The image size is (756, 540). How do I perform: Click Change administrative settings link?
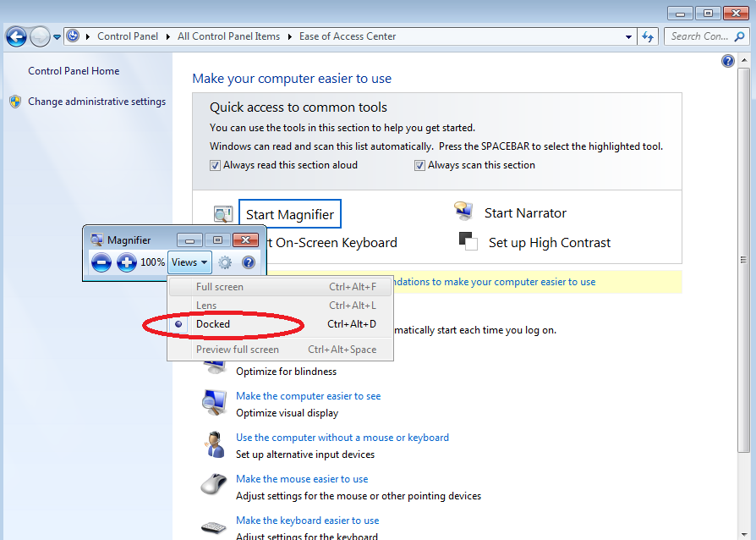pyautogui.click(x=97, y=102)
